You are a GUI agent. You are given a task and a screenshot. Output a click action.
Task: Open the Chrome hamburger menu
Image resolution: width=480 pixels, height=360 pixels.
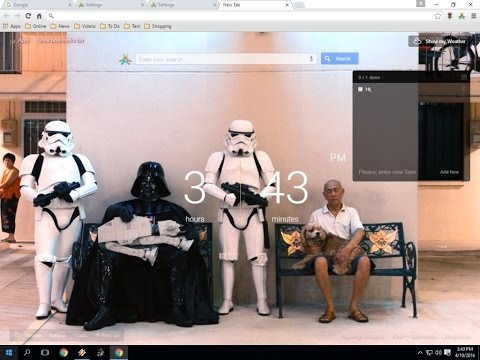tap(473, 16)
